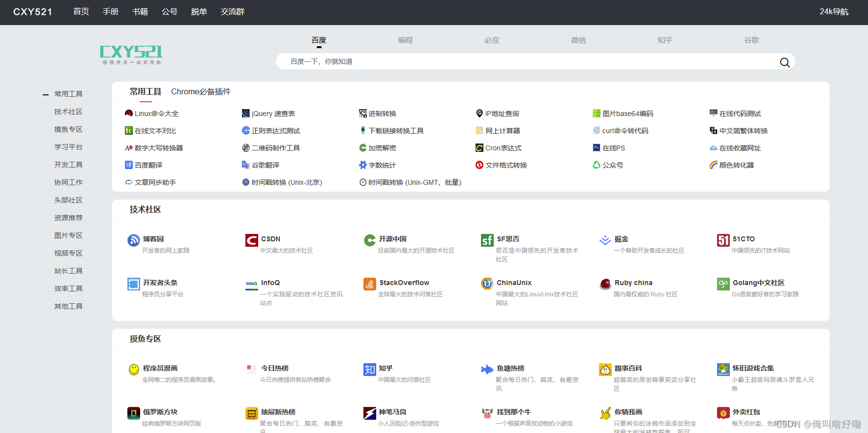Open the 怀旧游戏合集 icon

tap(723, 369)
